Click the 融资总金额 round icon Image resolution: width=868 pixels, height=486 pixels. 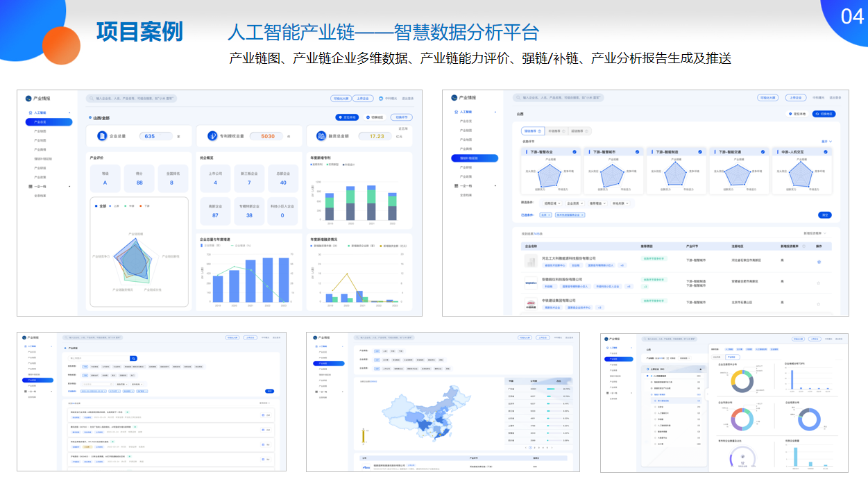[x=321, y=136]
